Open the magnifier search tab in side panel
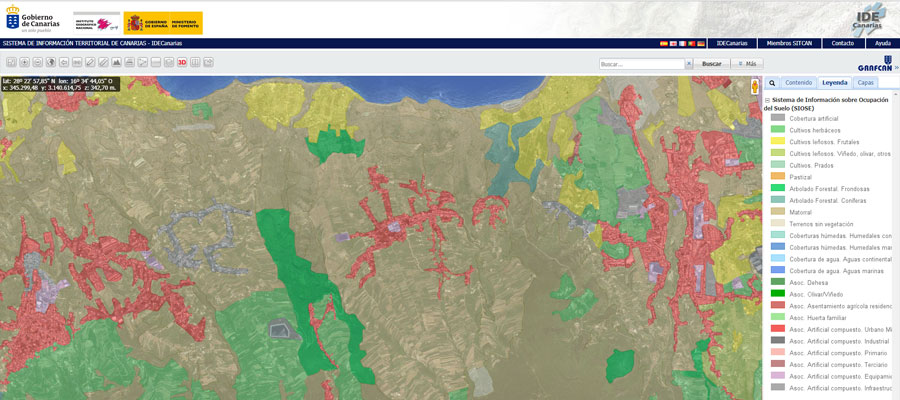 (772, 83)
